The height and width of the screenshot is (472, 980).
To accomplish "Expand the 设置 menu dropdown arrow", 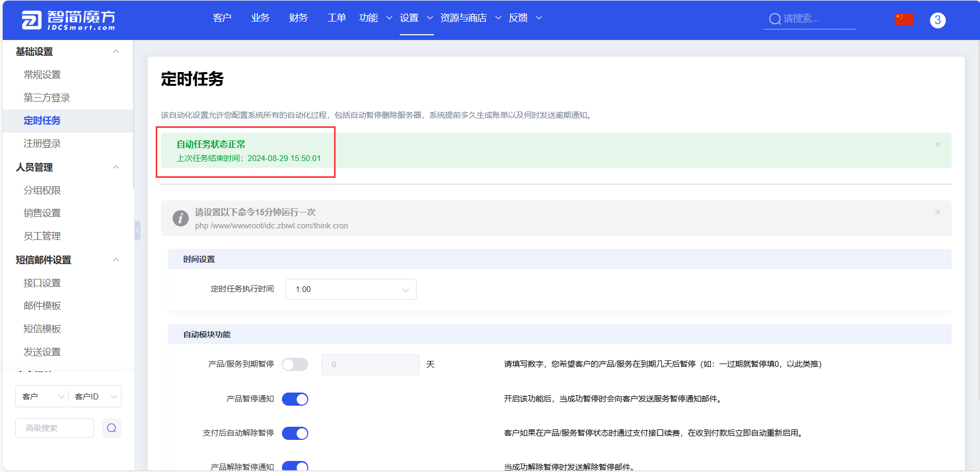I will (430, 18).
